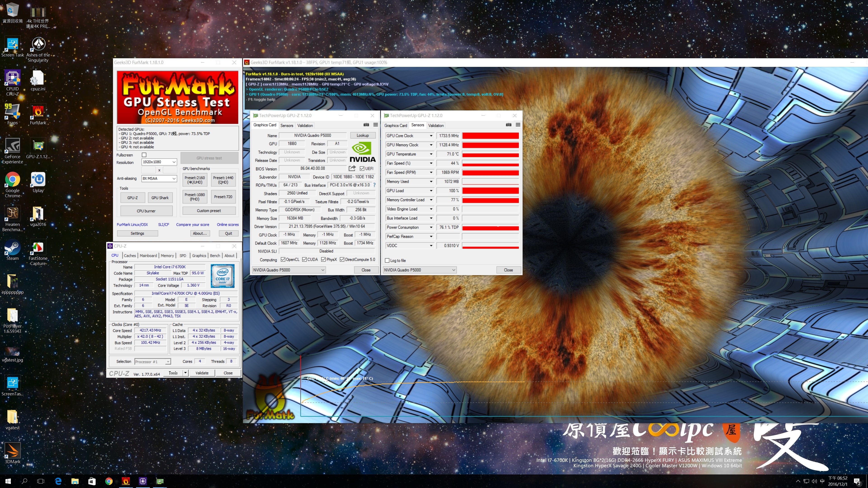The width and height of the screenshot is (868, 488).
Task: Open the Processor #1 selection dropdown in CPU-Z
Action: [x=153, y=362]
